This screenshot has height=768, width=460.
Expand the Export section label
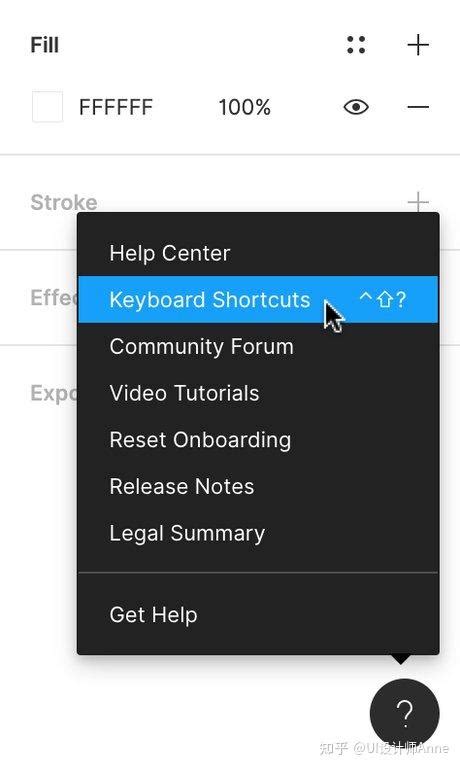(54, 393)
